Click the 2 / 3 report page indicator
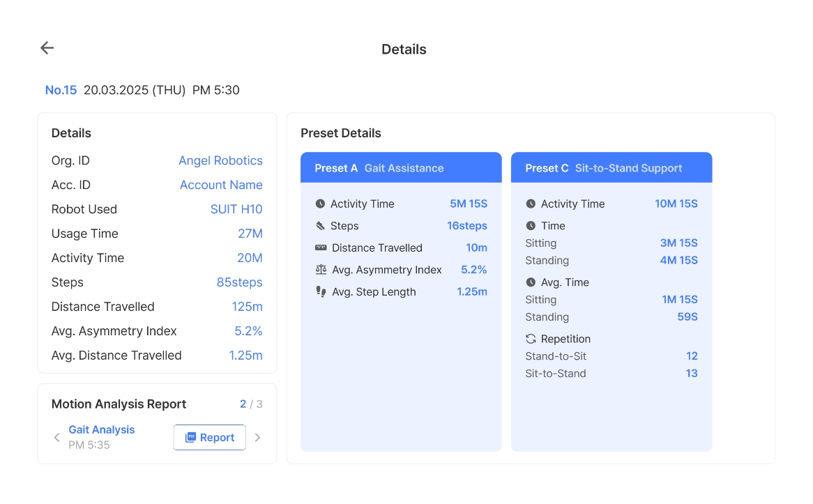The image size is (813, 504). click(251, 404)
